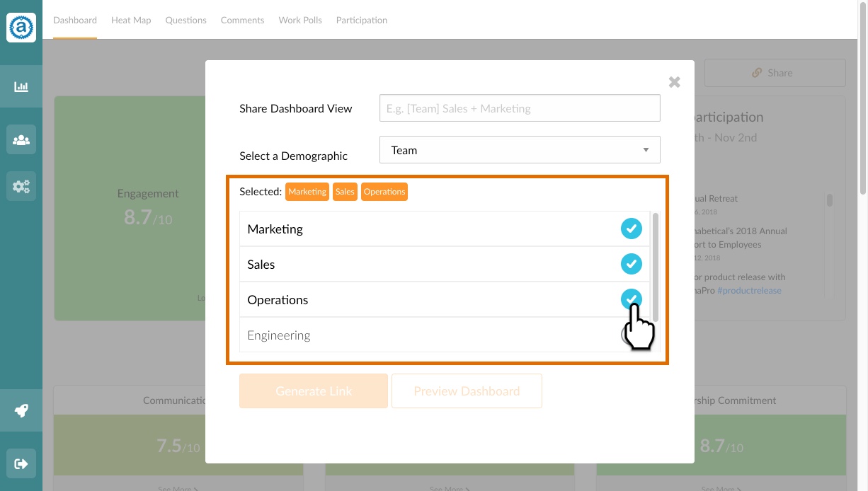Select the Engineering row in the list
The image size is (868, 491).
coord(445,335)
